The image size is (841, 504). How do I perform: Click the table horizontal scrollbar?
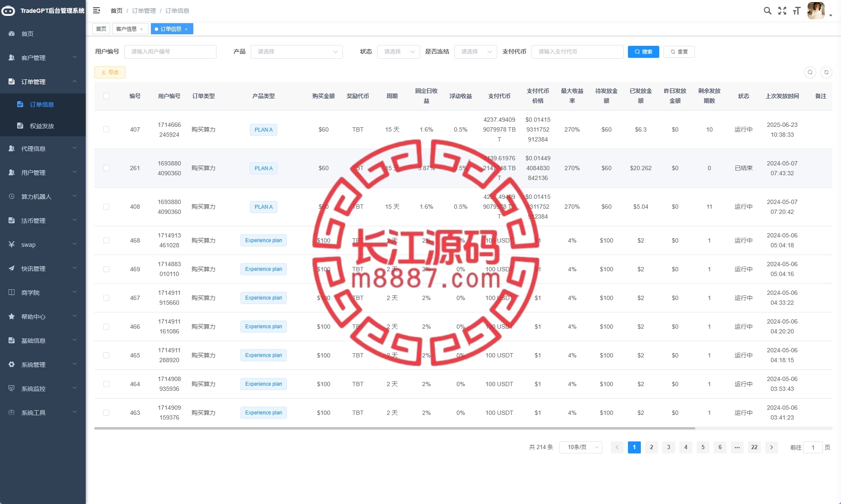(x=394, y=428)
